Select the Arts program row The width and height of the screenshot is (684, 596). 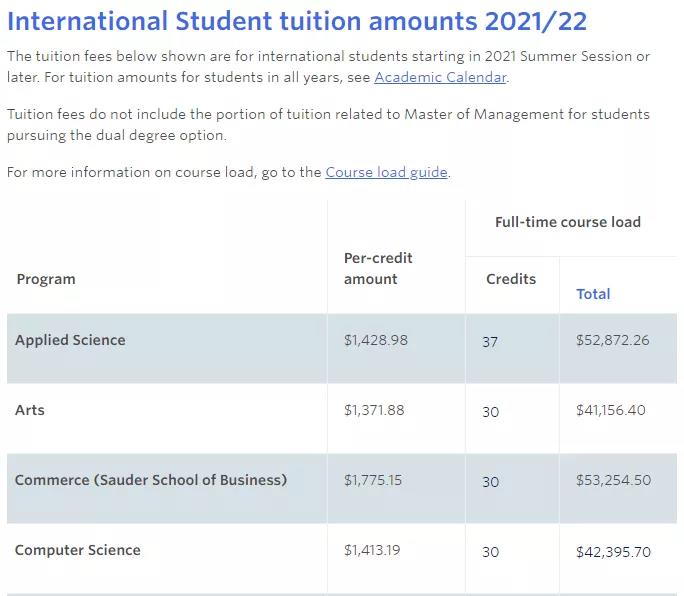[342, 418]
